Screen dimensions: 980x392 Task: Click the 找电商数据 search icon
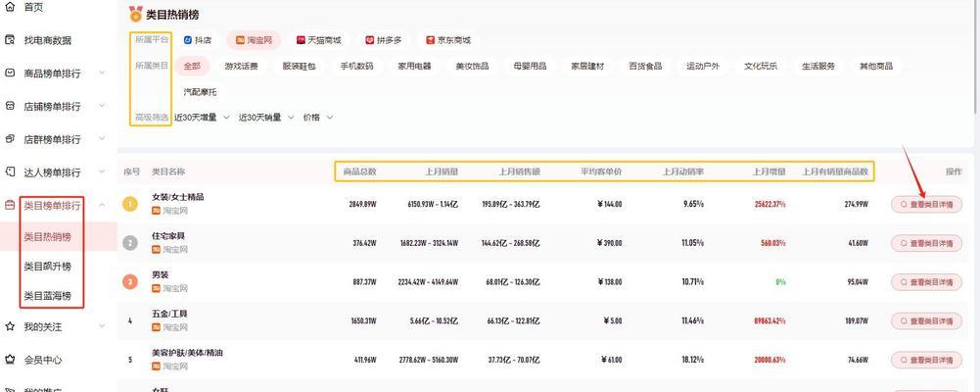[x=10, y=40]
